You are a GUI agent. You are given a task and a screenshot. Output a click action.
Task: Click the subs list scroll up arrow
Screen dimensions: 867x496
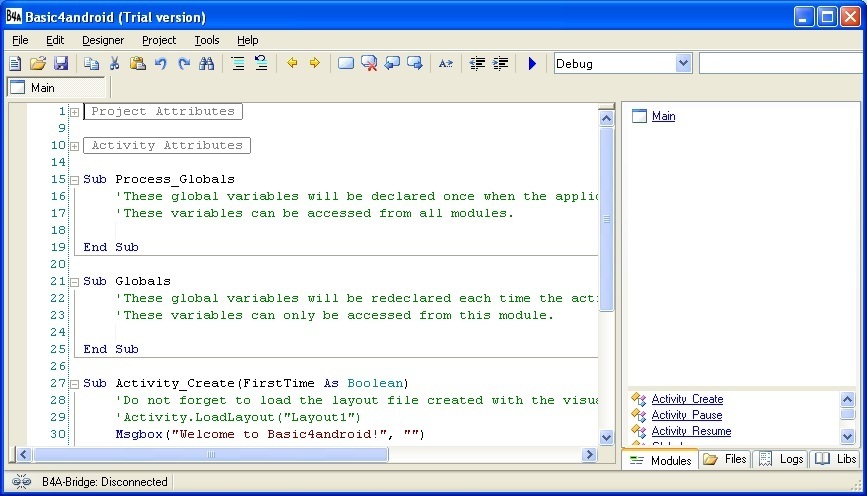click(x=848, y=399)
